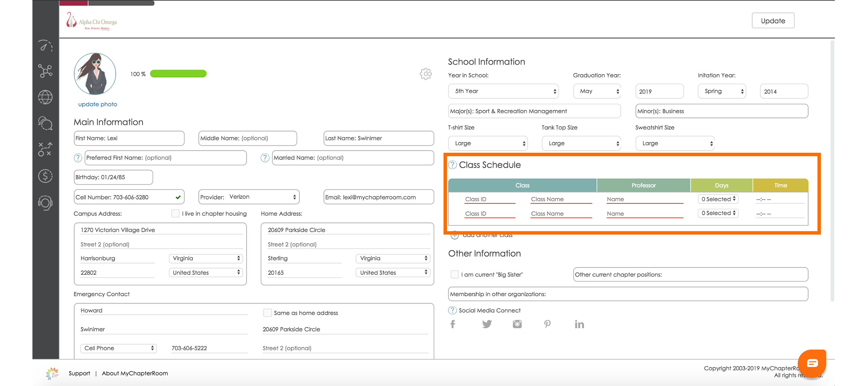Image resolution: width=868 pixels, height=386 pixels.
Task: Click the green profile completion progress bar
Action: [x=178, y=74]
